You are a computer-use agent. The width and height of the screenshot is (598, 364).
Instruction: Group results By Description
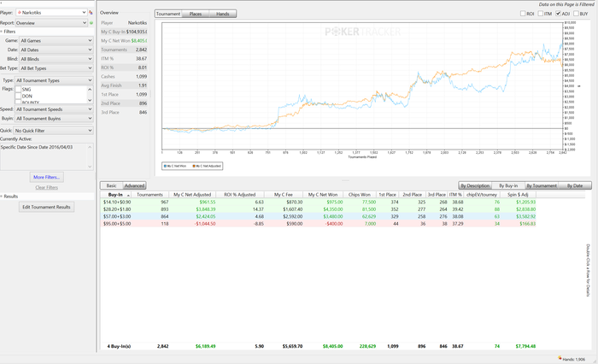coord(475,185)
